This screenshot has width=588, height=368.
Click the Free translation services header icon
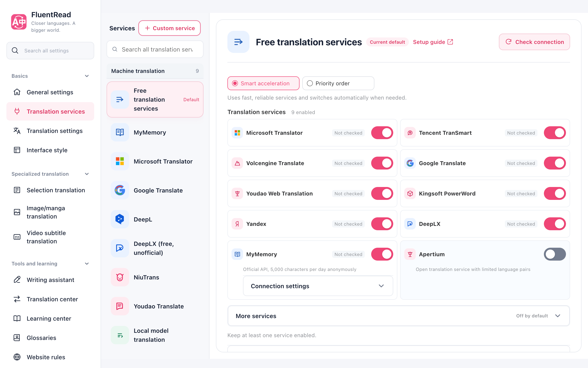[x=238, y=42]
